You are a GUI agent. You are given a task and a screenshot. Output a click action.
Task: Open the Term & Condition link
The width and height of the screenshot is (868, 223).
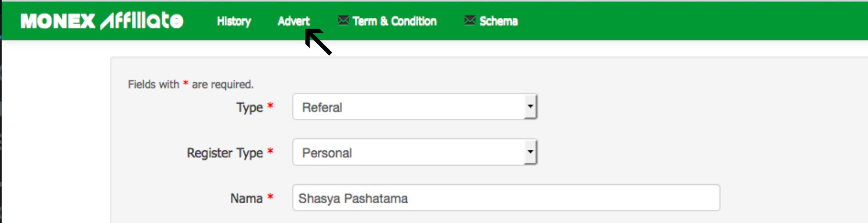coord(394,21)
